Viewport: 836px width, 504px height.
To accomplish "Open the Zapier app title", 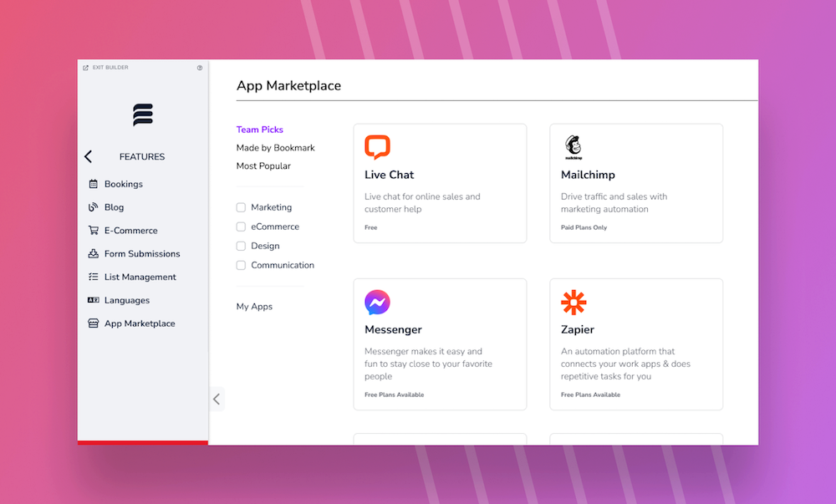I will (578, 329).
